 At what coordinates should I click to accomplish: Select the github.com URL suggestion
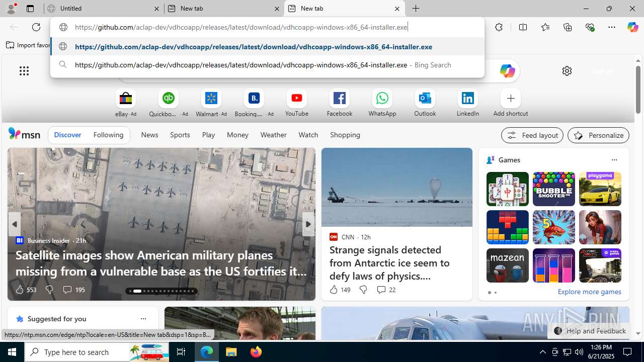pos(267,47)
